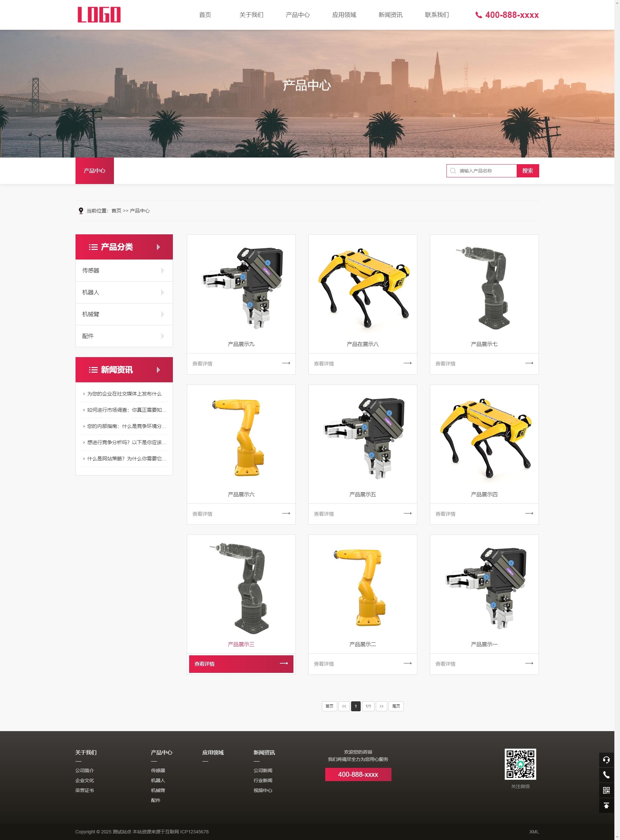The width and height of the screenshot is (620, 840).
Task: Click the arrow icon under 产品展示二
Action: [x=407, y=663]
